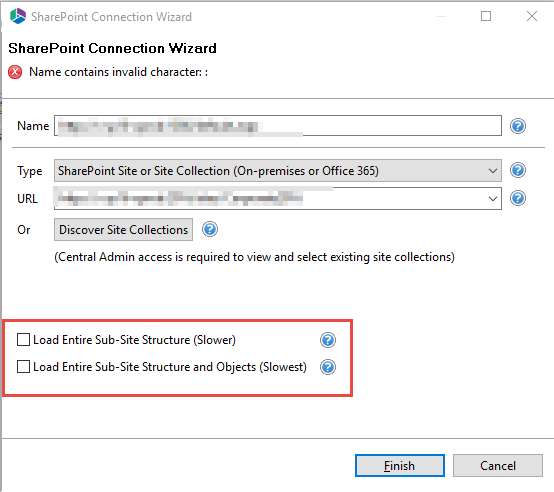Click the bold SharePoint Connection Wizard heading
Image resolution: width=554 pixels, height=492 pixels.
112,48
